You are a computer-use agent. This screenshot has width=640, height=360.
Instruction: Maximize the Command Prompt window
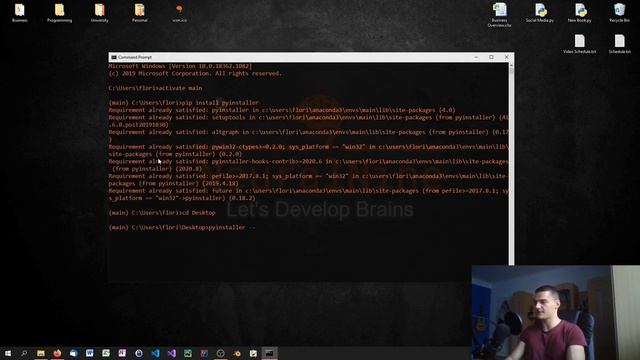(x=491, y=57)
